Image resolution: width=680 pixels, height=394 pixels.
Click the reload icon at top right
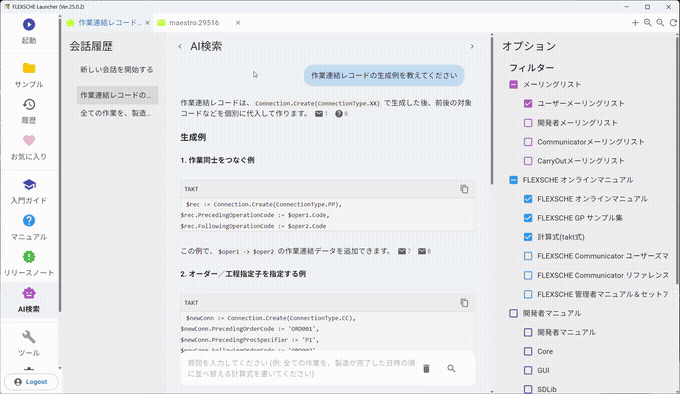click(x=673, y=23)
